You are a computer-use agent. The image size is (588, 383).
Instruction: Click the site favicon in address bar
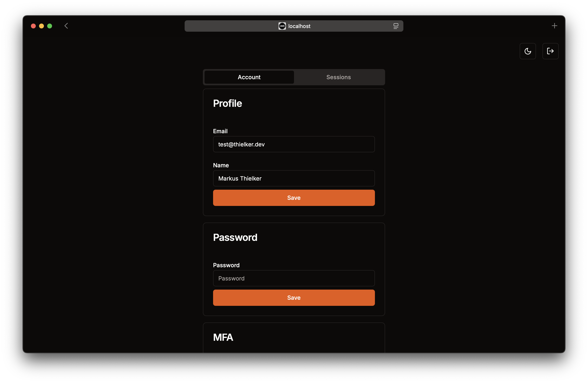click(282, 26)
